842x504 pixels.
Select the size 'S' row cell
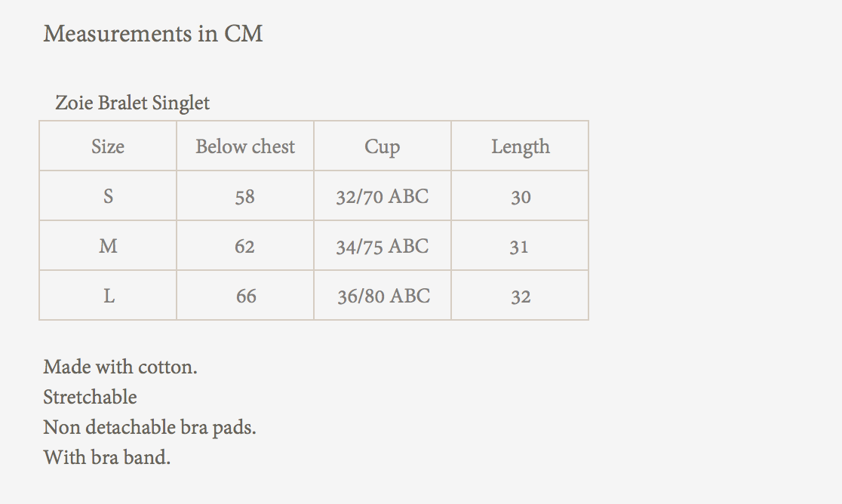point(108,196)
